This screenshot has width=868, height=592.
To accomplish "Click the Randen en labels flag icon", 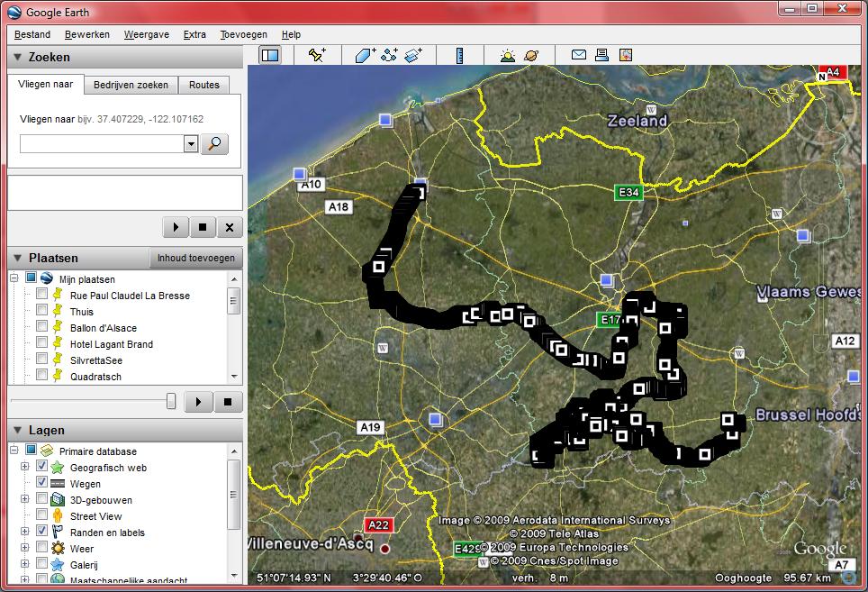I will click(x=58, y=532).
